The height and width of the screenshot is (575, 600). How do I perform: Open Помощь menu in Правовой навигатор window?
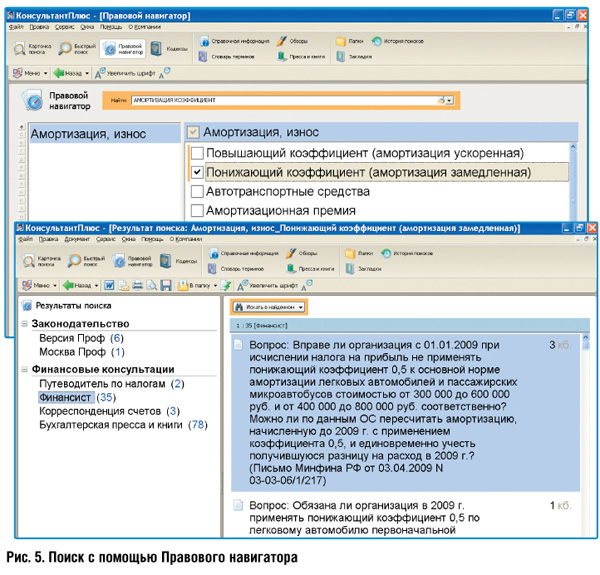pos(111,27)
